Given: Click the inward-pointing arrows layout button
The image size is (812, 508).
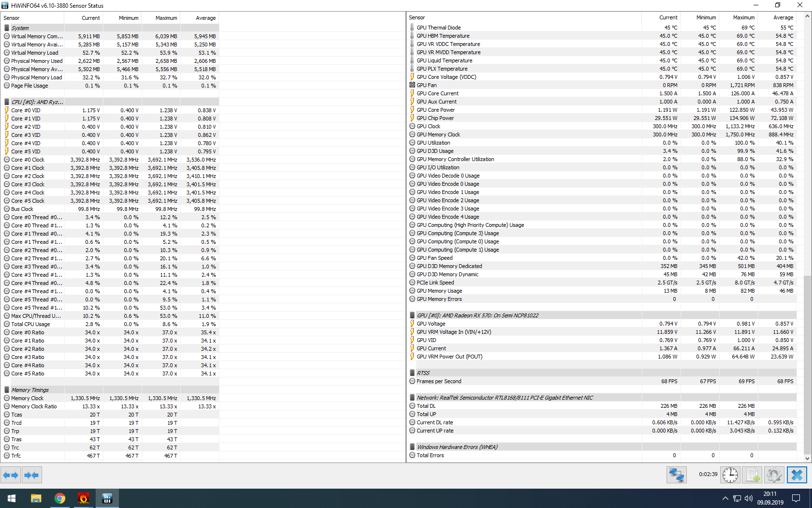Looking at the screenshot, I should (x=31, y=475).
